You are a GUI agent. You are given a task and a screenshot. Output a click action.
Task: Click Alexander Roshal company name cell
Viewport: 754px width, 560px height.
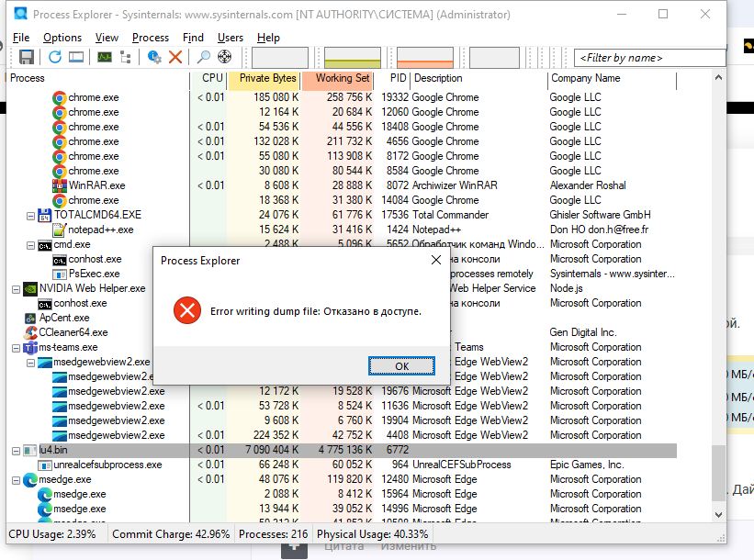tap(588, 185)
